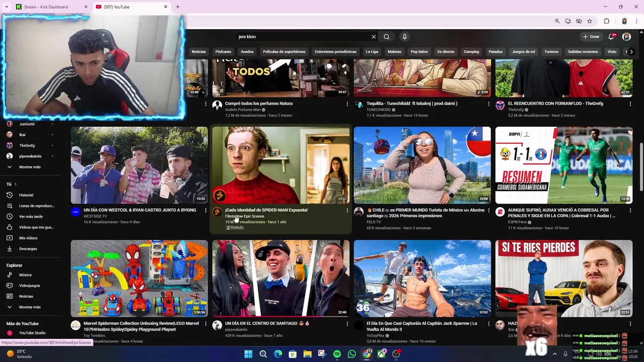
Task: Expand Mostrar más under subscriptions
Action: pyautogui.click(x=30, y=167)
